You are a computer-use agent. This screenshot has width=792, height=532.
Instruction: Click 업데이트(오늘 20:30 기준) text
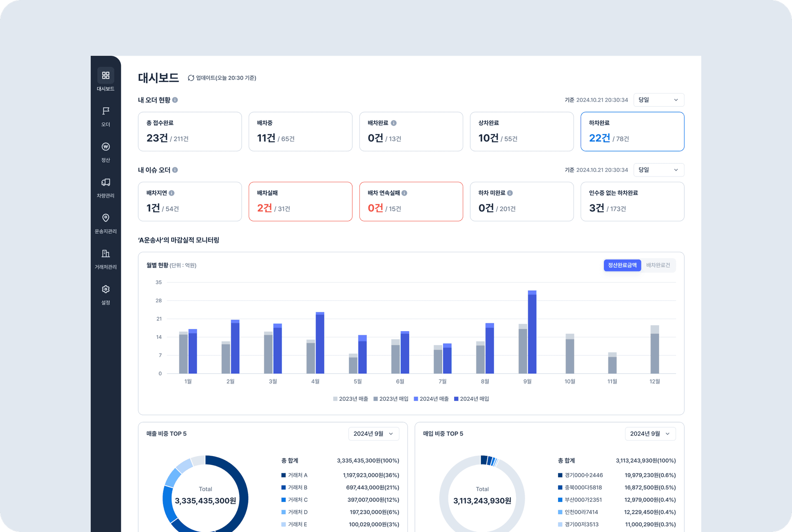click(226, 78)
